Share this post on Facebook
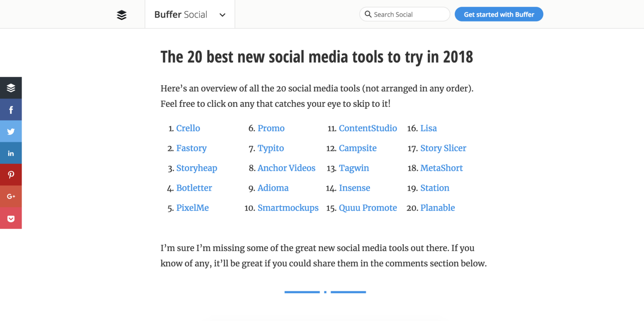 coord(11,110)
